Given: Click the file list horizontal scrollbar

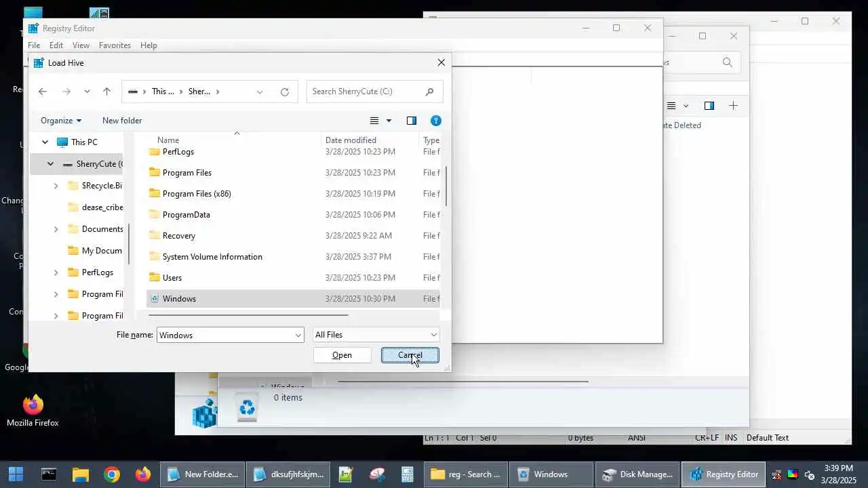Looking at the screenshot, I should [248, 315].
